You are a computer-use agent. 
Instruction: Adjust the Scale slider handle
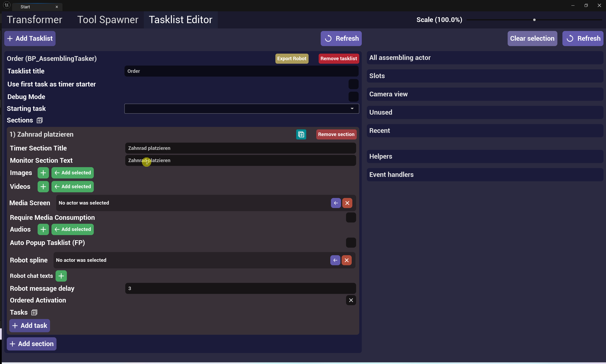click(534, 20)
